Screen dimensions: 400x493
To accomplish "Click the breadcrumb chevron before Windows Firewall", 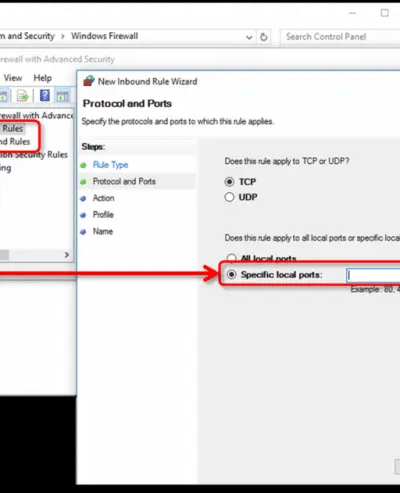I will 63,36.
